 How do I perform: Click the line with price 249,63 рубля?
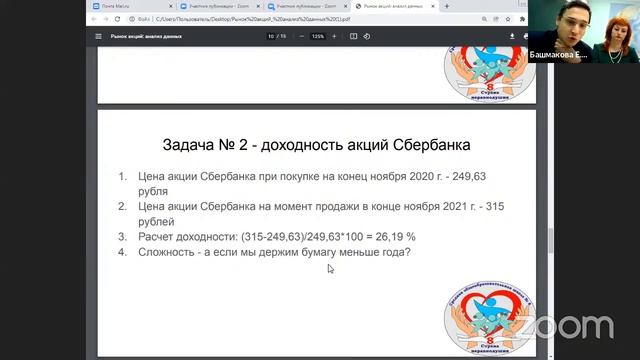312,184
